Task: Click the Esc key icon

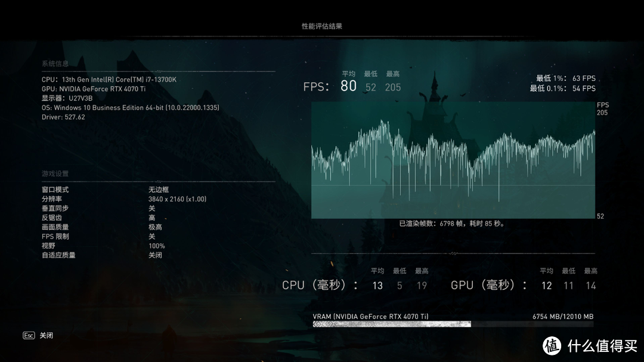Action: (x=29, y=335)
